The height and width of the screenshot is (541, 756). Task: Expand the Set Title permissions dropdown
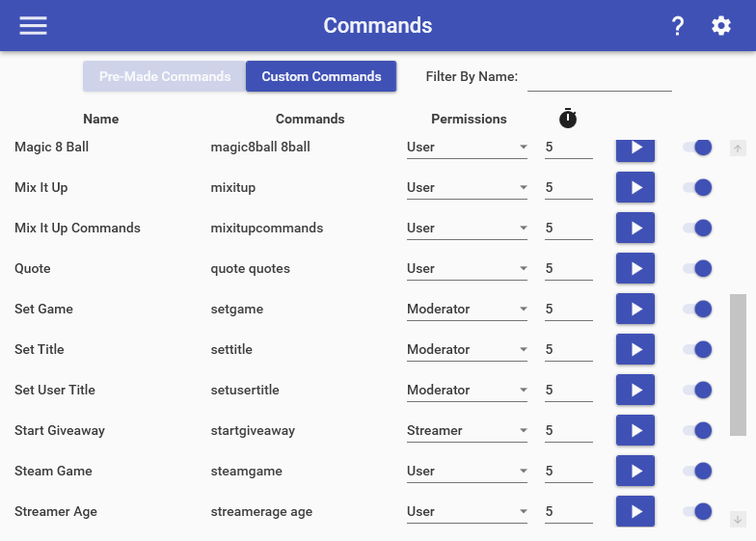[467, 349]
